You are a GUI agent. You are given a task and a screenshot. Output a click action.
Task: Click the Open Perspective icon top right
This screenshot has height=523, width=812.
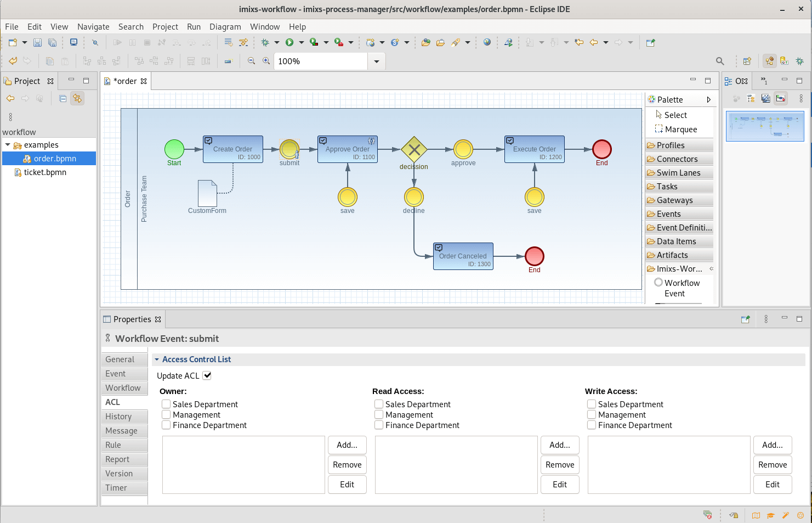click(x=747, y=61)
